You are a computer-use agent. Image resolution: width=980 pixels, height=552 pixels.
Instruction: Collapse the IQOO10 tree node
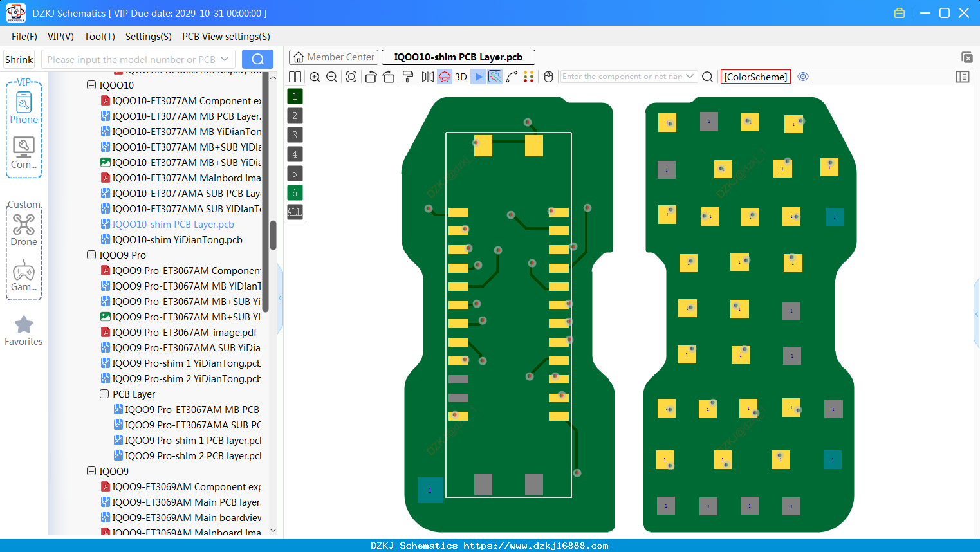91,85
